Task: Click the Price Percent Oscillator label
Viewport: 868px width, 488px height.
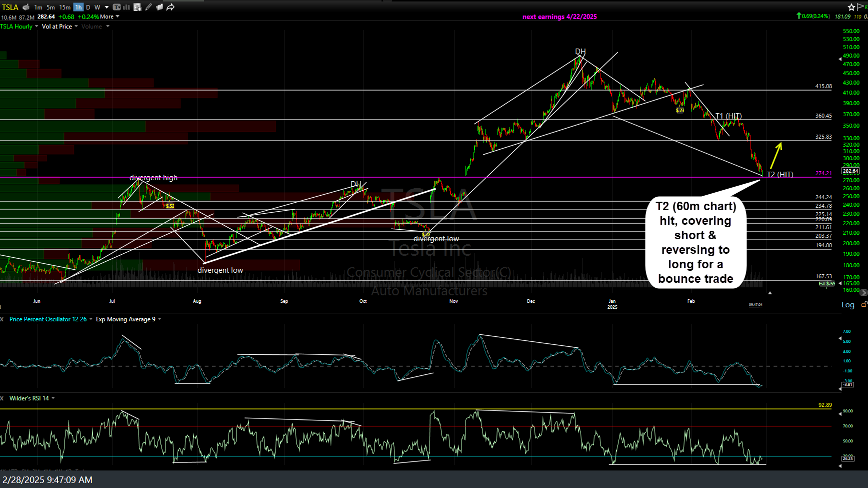Action: coord(47,319)
